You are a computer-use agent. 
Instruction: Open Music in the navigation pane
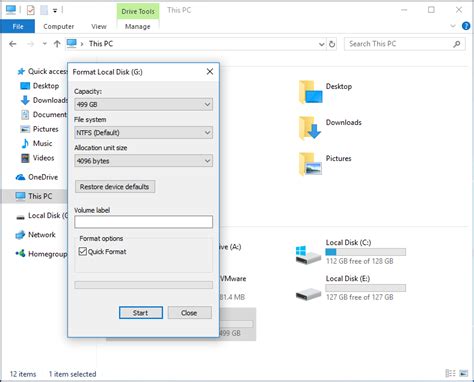pos(37,143)
